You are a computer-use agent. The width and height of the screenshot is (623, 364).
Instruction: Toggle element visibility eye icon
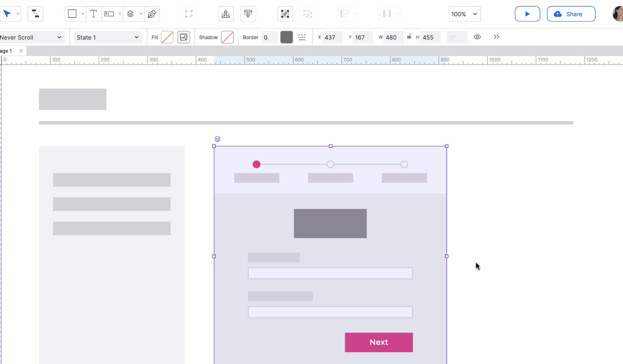(477, 37)
